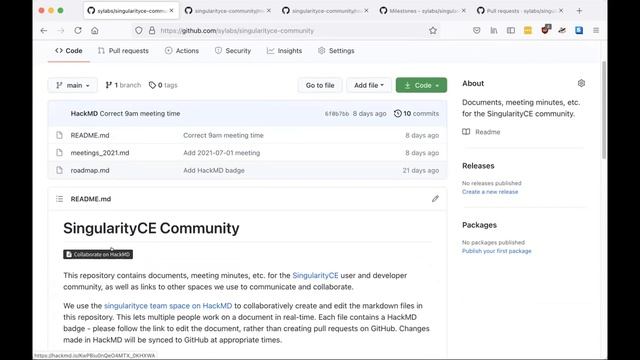Open the main branch dropdown
The width and height of the screenshot is (640, 360).
pos(73,85)
